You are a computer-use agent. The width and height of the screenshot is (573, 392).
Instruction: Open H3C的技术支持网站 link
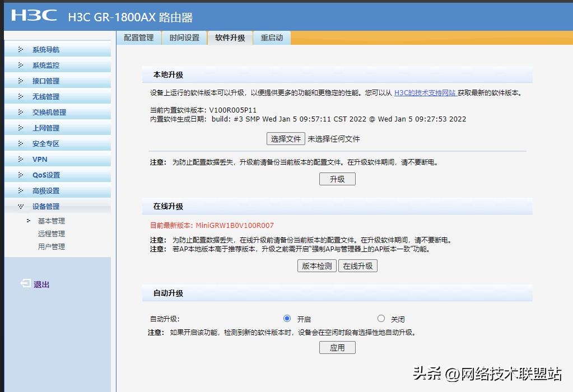(425, 93)
